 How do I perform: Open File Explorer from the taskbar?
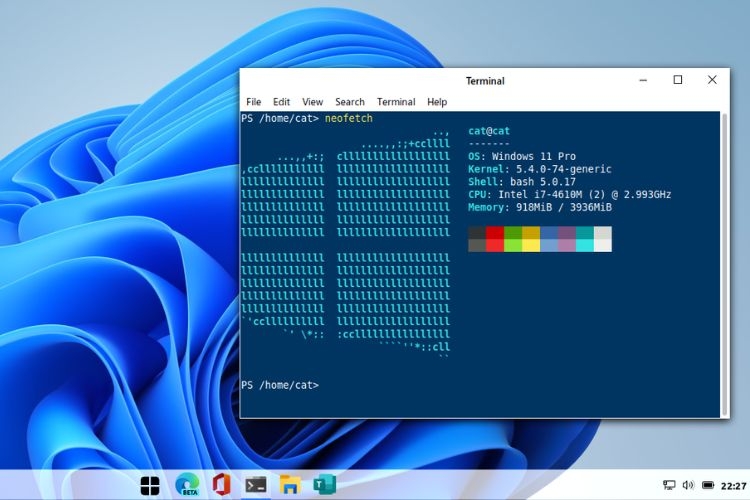point(290,485)
